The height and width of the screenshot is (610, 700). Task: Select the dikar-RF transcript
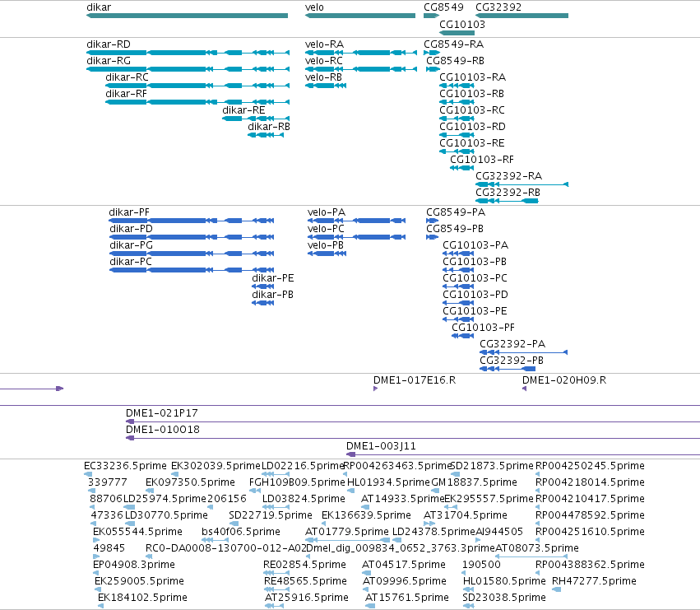click(x=197, y=102)
